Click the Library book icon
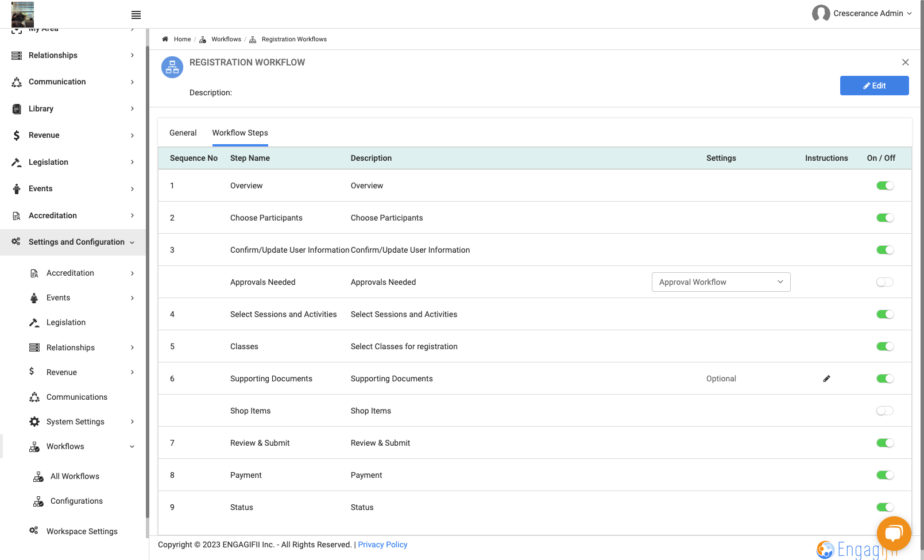This screenshot has height=560, width=924. pyautogui.click(x=17, y=109)
